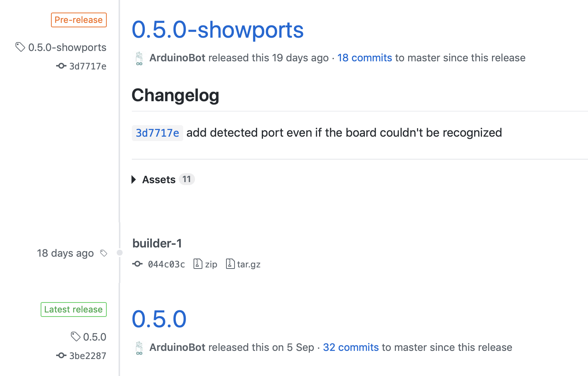Click the Assets count badge 11

pyautogui.click(x=187, y=179)
